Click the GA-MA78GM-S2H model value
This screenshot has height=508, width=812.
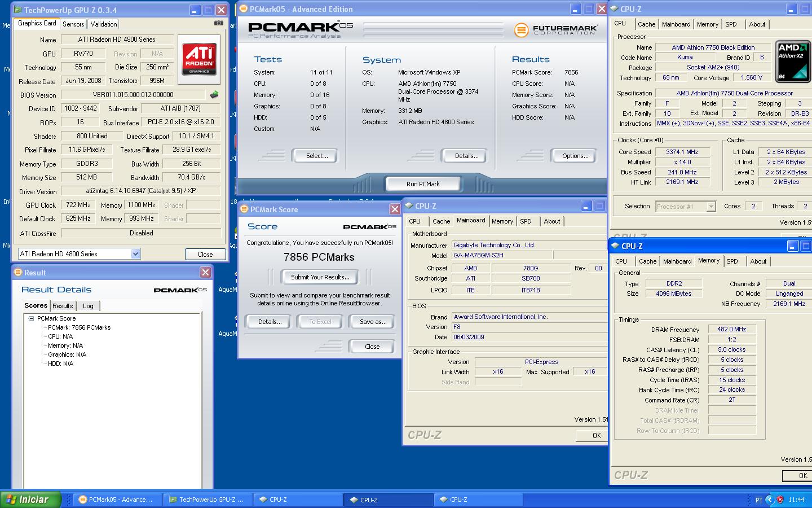(502, 255)
